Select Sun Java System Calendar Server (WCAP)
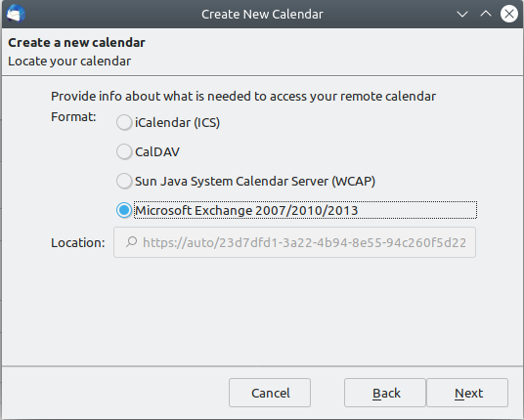Viewport: 524px width, 420px height. point(124,182)
